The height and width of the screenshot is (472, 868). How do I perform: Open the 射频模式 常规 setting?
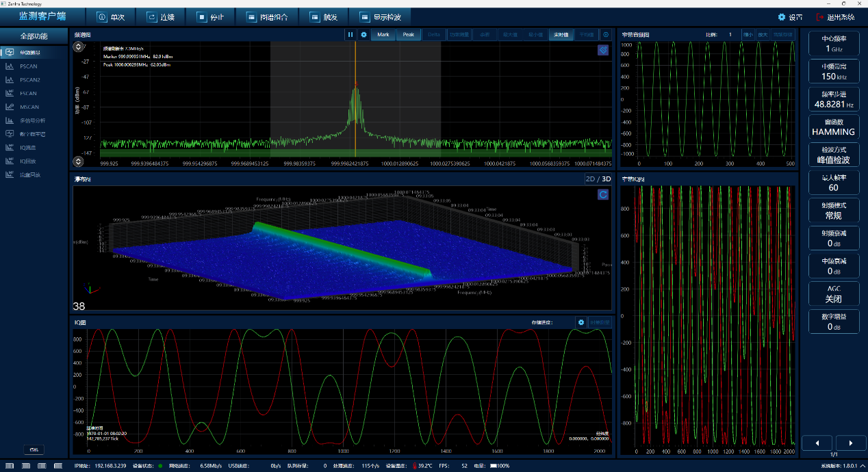click(833, 211)
